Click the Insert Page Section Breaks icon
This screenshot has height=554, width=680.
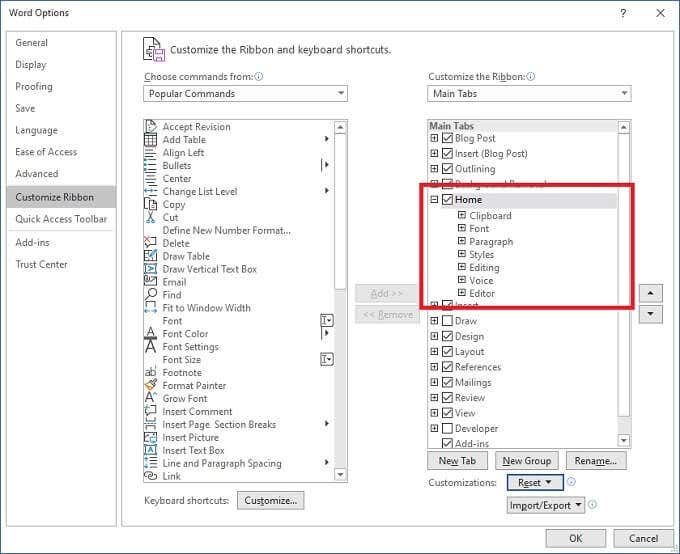(150, 424)
